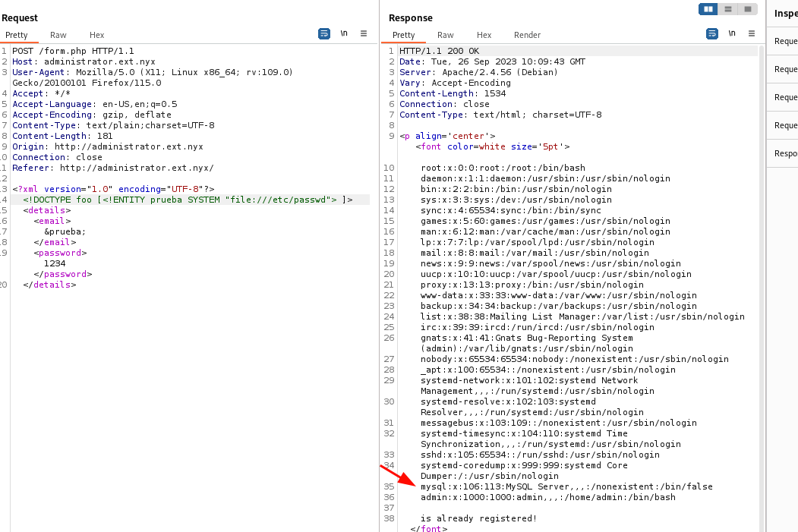Click the Accept-Encoding: gzip, deflate header

(x=92, y=115)
